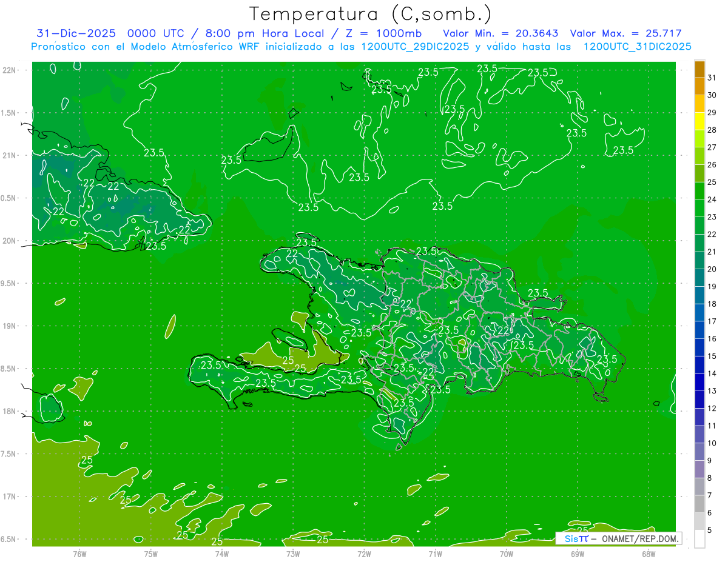Click the "18N" latitude axis label
This screenshot has height=562, width=728.
9,411
